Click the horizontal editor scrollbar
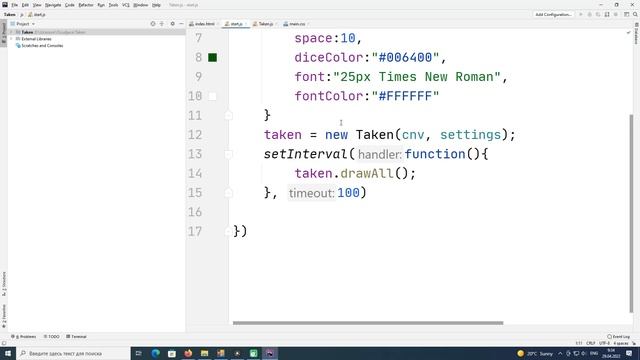640x360 pixels. pos(368,323)
